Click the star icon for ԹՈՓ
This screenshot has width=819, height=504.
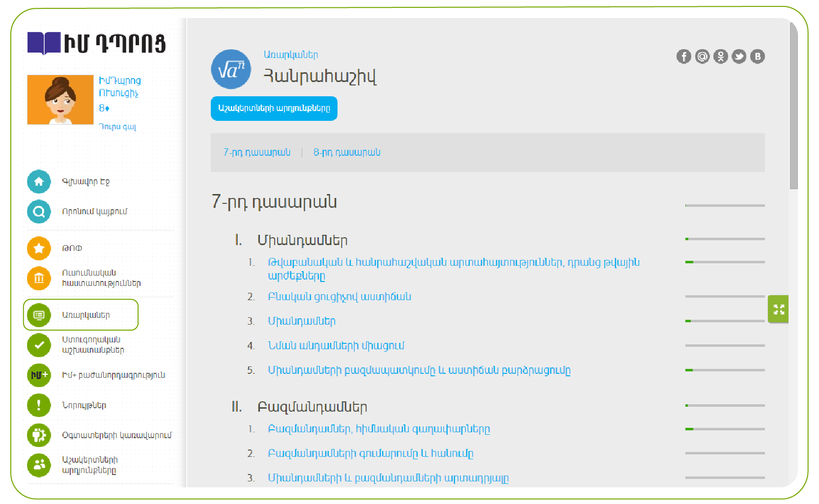point(39,249)
